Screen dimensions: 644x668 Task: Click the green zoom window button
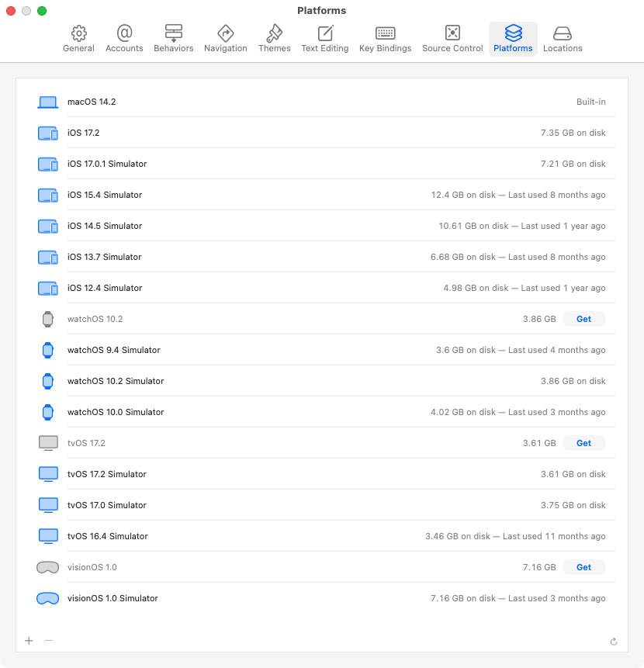coord(42,11)
